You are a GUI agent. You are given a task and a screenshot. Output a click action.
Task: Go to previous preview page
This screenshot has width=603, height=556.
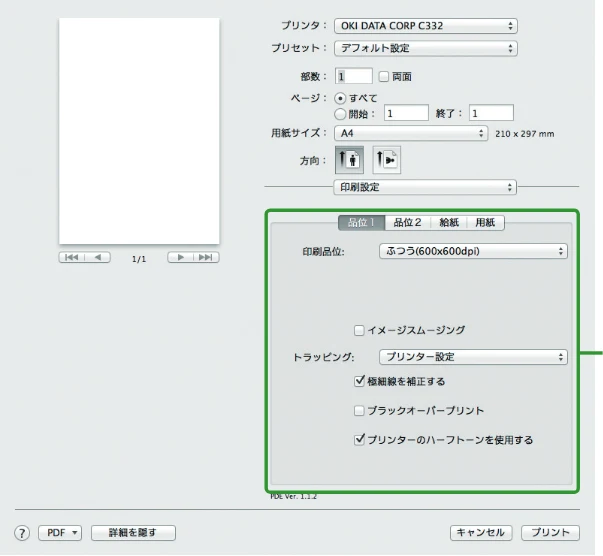coord(98,257)
